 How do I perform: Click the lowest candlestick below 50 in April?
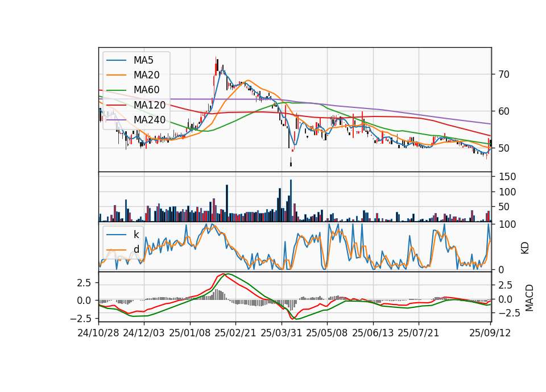(x=291, y=163)
